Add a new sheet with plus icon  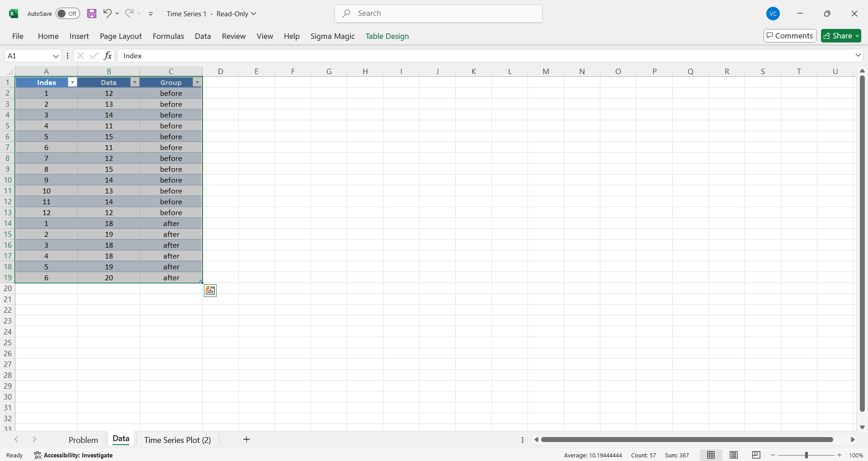pyautogui.click(x=246, y=439)
